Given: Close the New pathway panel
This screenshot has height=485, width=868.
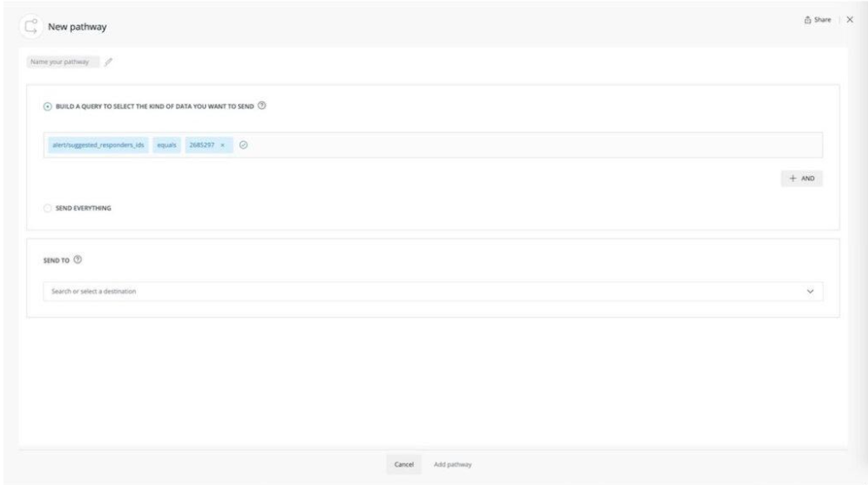Looking at the screenshot, I should [850, 20].
